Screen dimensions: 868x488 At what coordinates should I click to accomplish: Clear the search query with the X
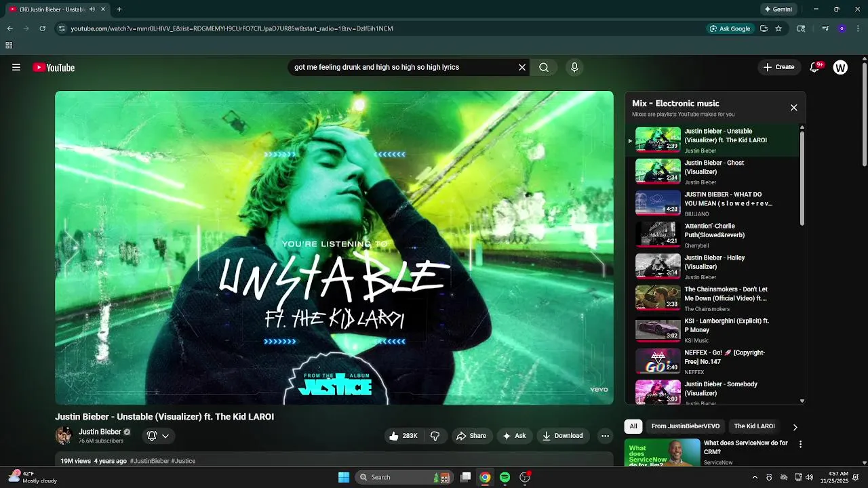click(x=522, y=67)
